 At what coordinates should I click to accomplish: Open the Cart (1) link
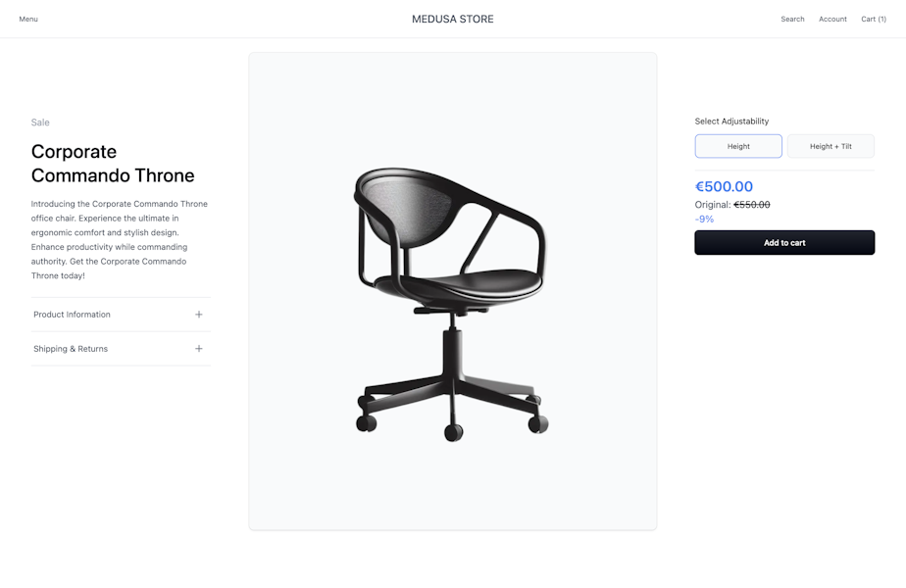tap(874, 19)
